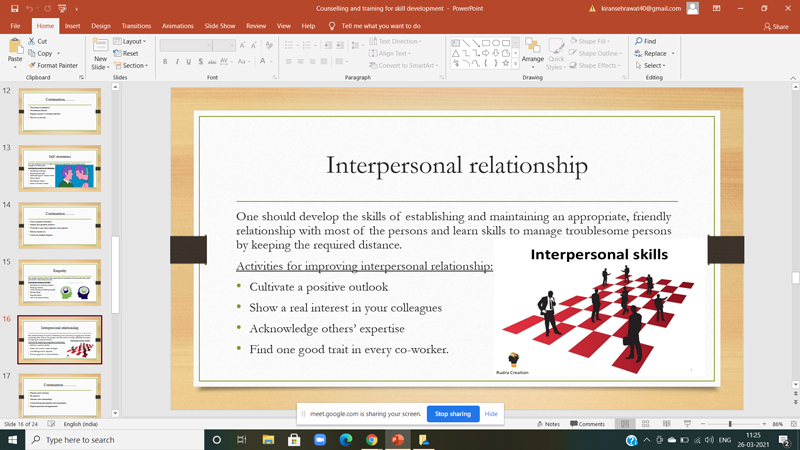The width and height of the screenshot is (800, 450).
Task: Click the New Slide icon
Action: click(x=100, y=52)
